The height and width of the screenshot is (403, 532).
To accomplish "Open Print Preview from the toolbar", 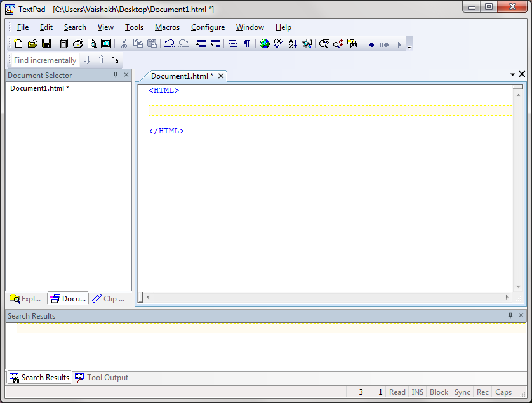I will pyautogui.click(x=92, y=44).
